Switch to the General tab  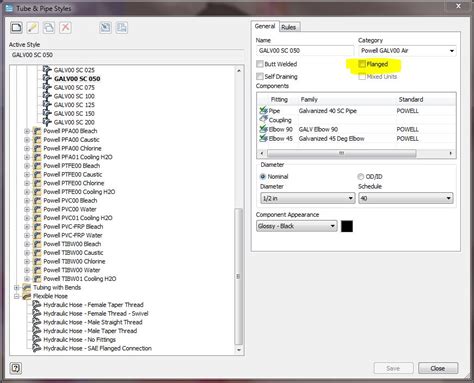pos(265,26)
